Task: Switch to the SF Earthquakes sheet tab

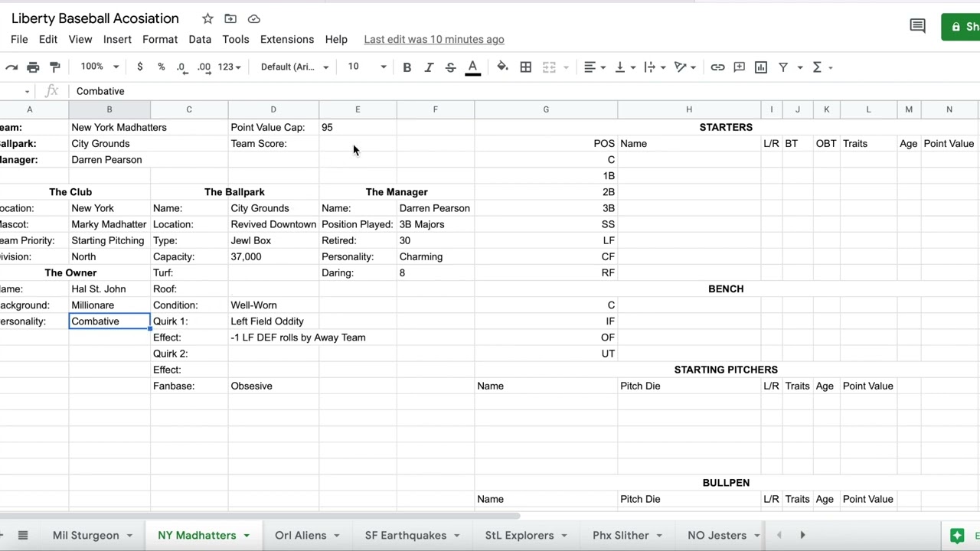Action: (x=406, y=536)
